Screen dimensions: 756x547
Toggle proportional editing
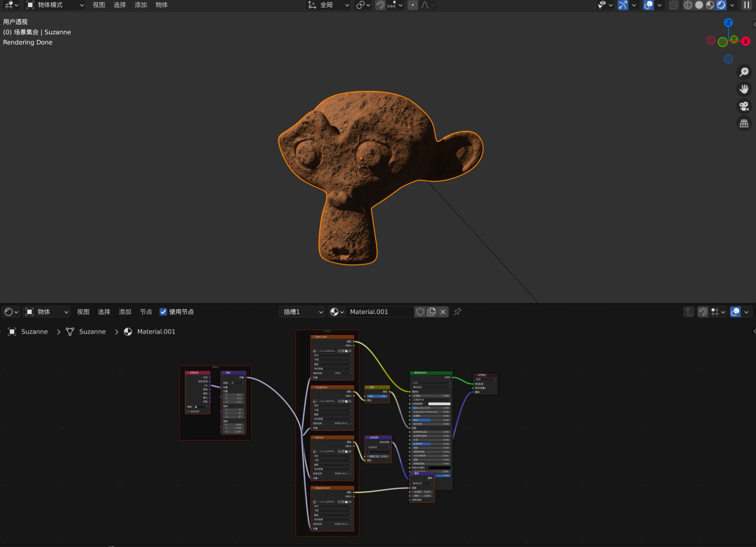coord(412,5)
